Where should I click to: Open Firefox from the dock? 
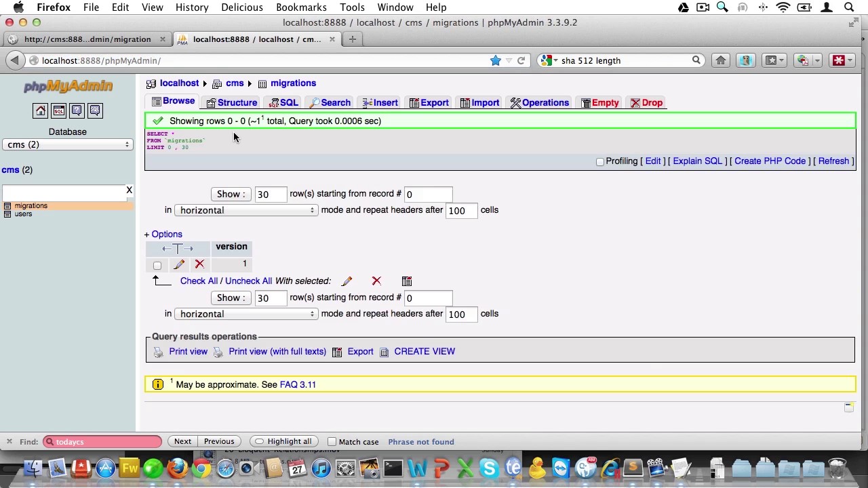[x=178, y=468]
